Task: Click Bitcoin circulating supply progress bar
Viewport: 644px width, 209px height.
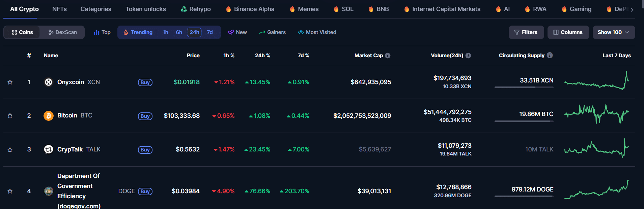Action: (x=524, y=121)
